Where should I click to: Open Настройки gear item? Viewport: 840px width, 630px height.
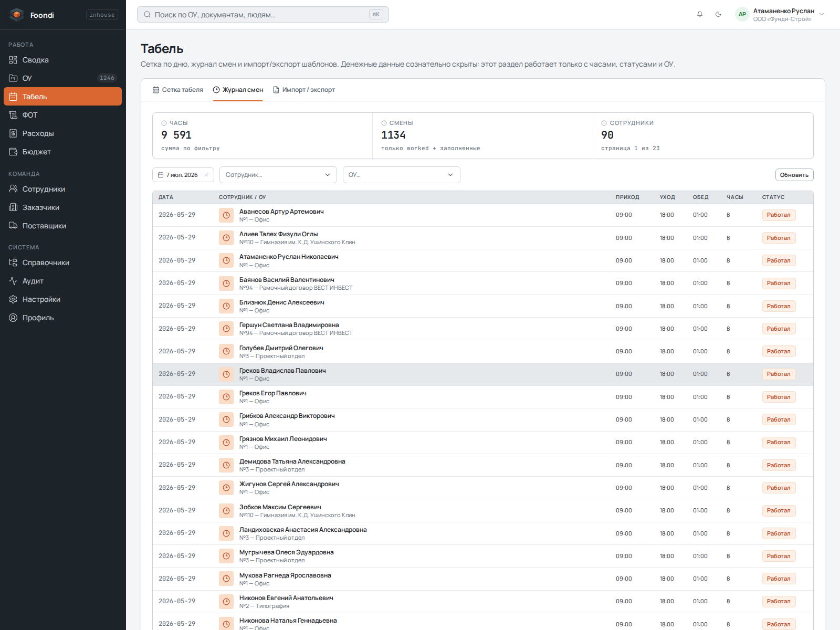tap(63, 299)
